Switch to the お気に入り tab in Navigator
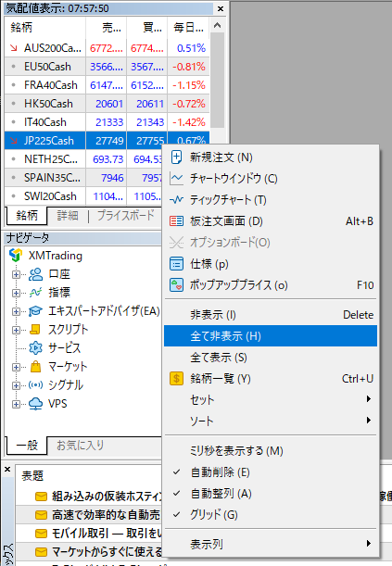The image size is (392, 566). (x=80, y=446)
